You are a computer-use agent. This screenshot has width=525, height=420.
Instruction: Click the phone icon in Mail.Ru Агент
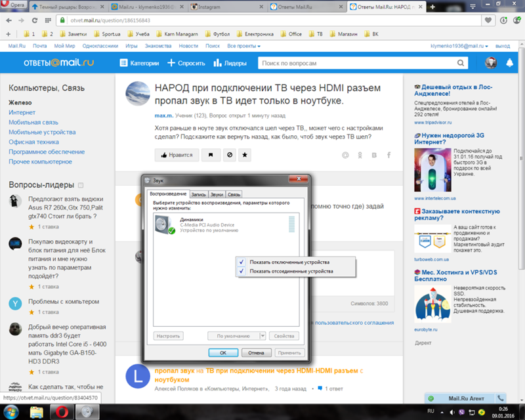[x=501, y=398]
